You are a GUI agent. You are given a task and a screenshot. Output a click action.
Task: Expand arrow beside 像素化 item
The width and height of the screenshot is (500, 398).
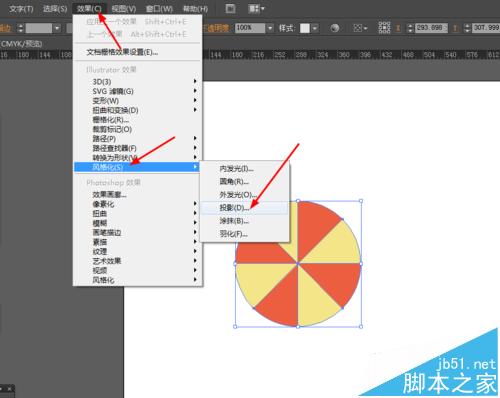tap(195, 203)
